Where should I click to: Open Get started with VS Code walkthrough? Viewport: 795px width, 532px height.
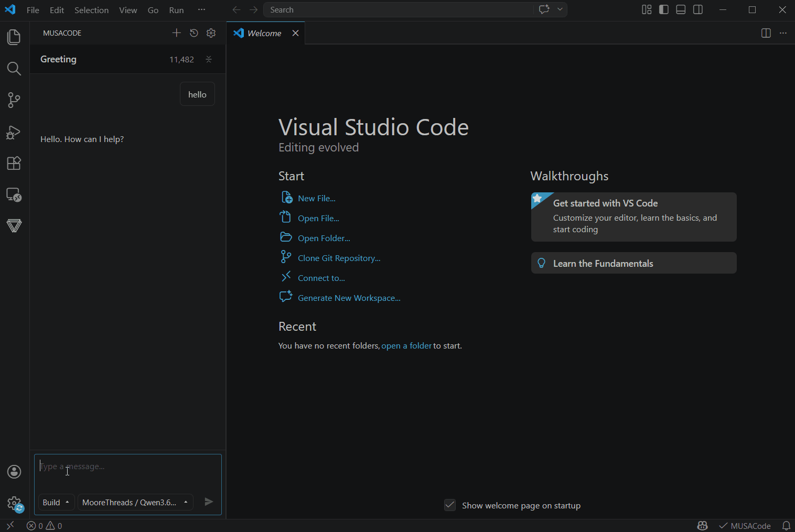pos(634,217)
